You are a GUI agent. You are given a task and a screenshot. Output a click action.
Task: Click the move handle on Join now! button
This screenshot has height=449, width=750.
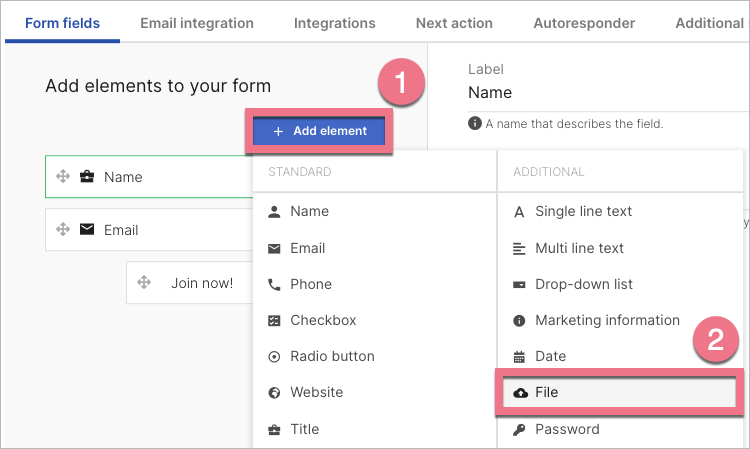click(x=143, y=283)
